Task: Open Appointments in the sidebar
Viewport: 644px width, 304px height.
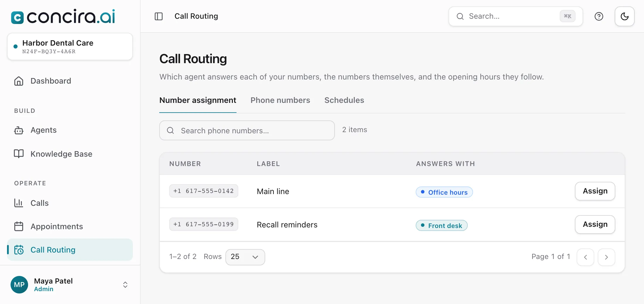Action: (x=70, y=226)
